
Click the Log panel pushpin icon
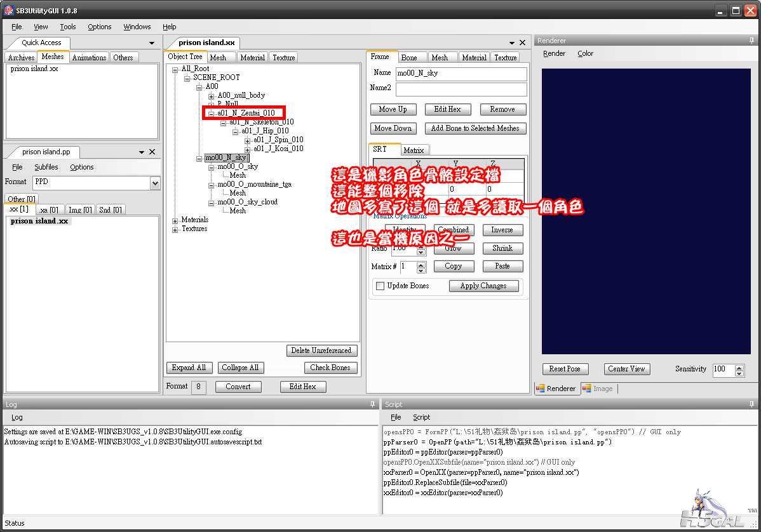372,404
